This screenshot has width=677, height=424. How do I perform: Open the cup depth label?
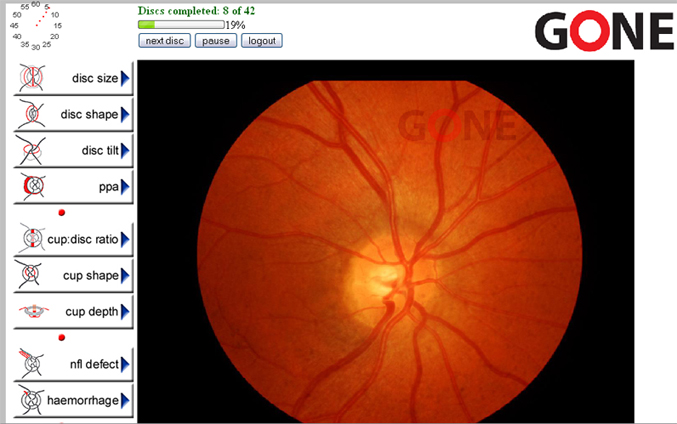92,312
